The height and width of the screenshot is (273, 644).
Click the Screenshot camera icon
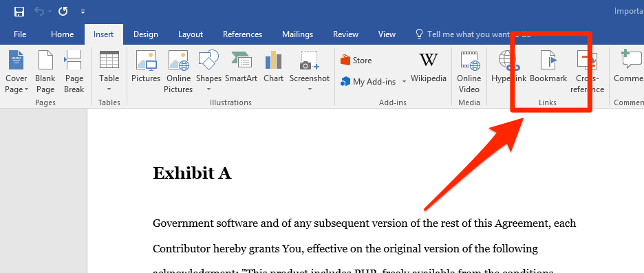tap(309, 60)
